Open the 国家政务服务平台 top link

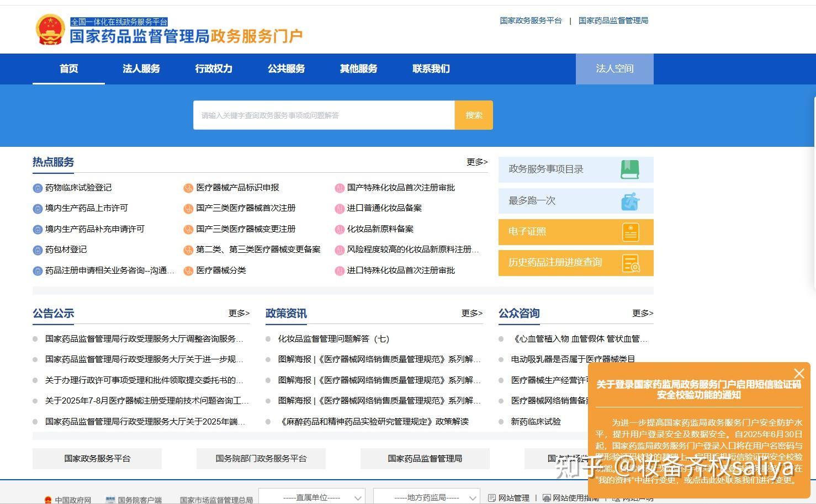point(531,20)
